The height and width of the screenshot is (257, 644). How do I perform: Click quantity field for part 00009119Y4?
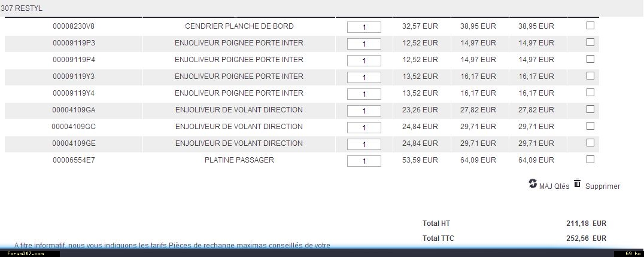(x=364, y=94)
